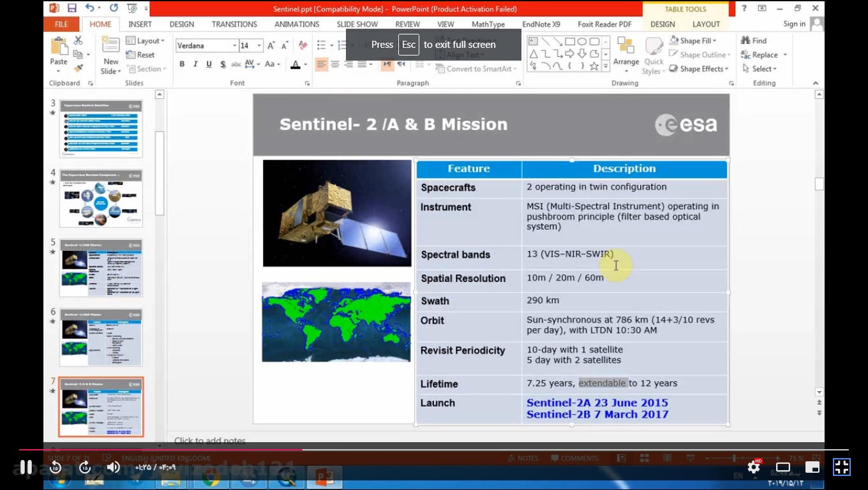Image resolution: width=868 pixels, height=490 pixels.
Task: Select slide 3 thumbnail
Action: click(x=101, y=129)
